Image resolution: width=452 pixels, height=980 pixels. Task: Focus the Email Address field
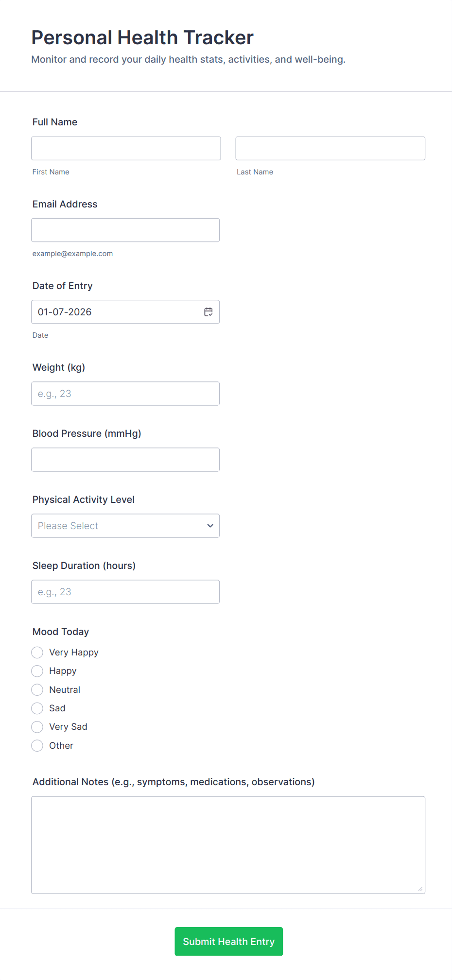point(125,230)
